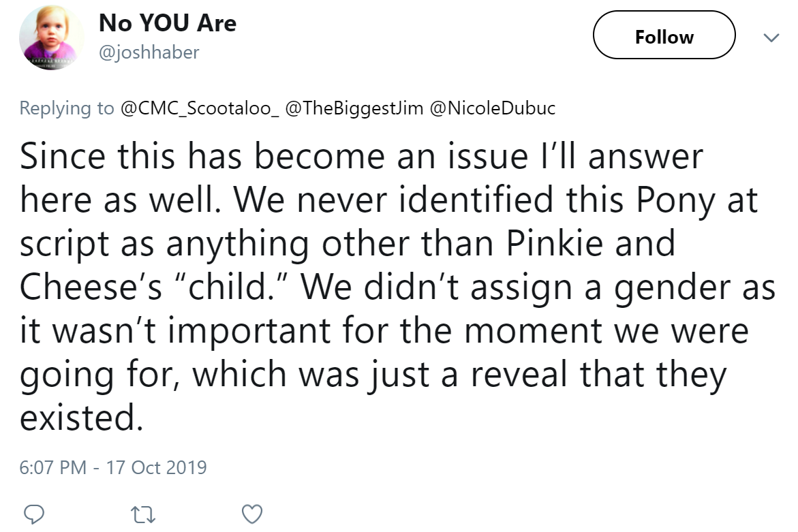Visit the @joshhaber handle link

pos(149,52)
